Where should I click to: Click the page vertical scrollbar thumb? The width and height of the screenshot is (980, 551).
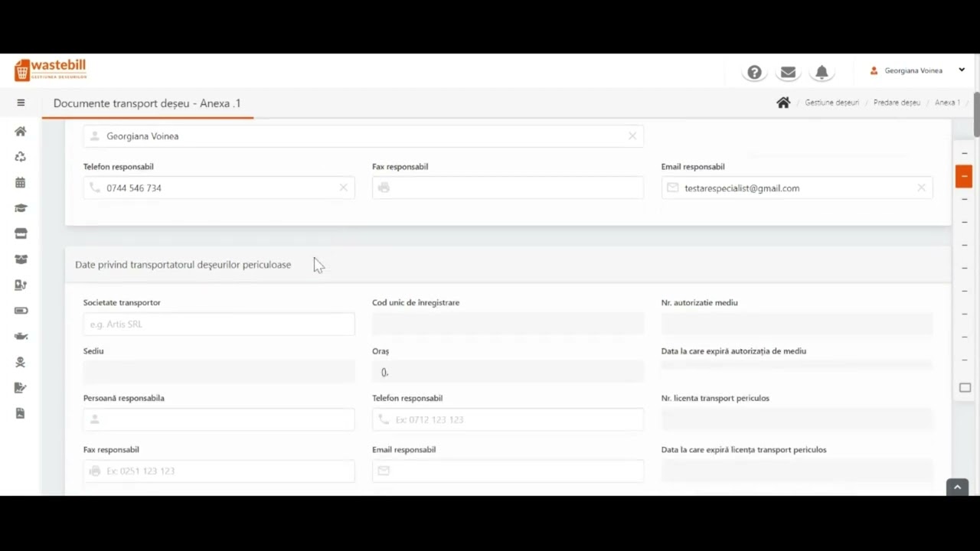(976, 115)
